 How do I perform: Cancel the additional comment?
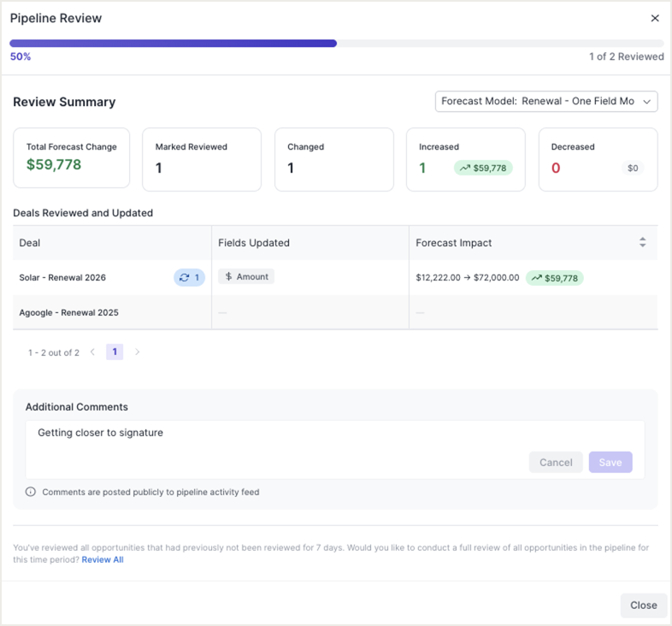[x=556, y=462]
